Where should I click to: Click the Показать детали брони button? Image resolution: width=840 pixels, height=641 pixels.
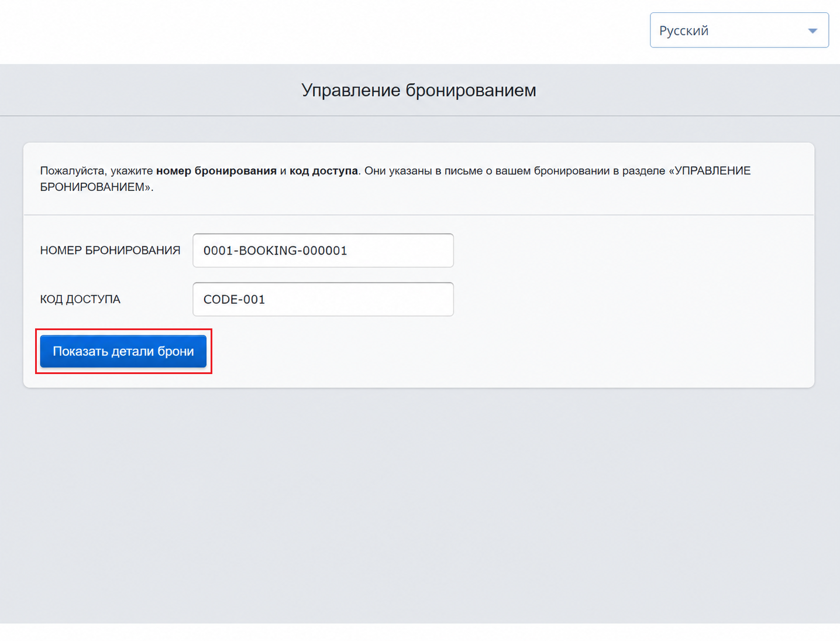point(123,351)
